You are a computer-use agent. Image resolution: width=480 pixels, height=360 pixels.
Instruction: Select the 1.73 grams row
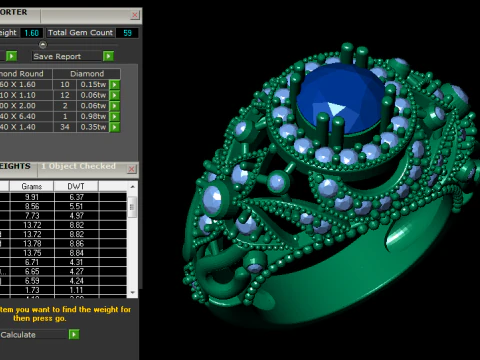(63, 290)
